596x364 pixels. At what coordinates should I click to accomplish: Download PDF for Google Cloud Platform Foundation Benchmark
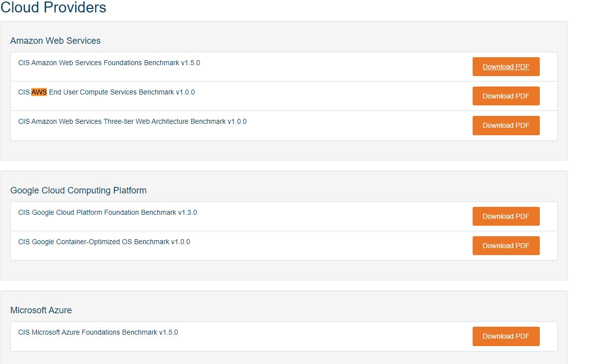pos(506,216)
